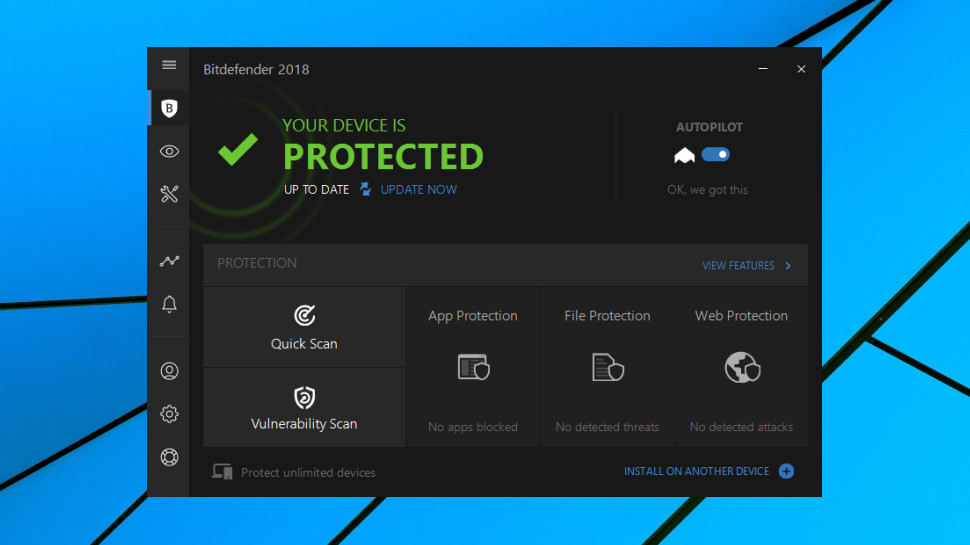The image size is (970, 545).
Task: Click the 'No apps blocked' status text
Action: [x=473, y=427]
